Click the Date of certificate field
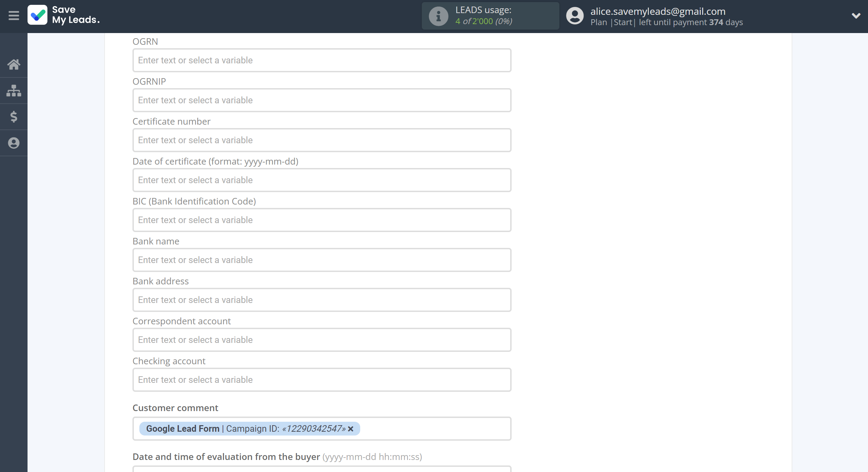Viewport: 868px width, 472px height. click(x=322, y=180)
